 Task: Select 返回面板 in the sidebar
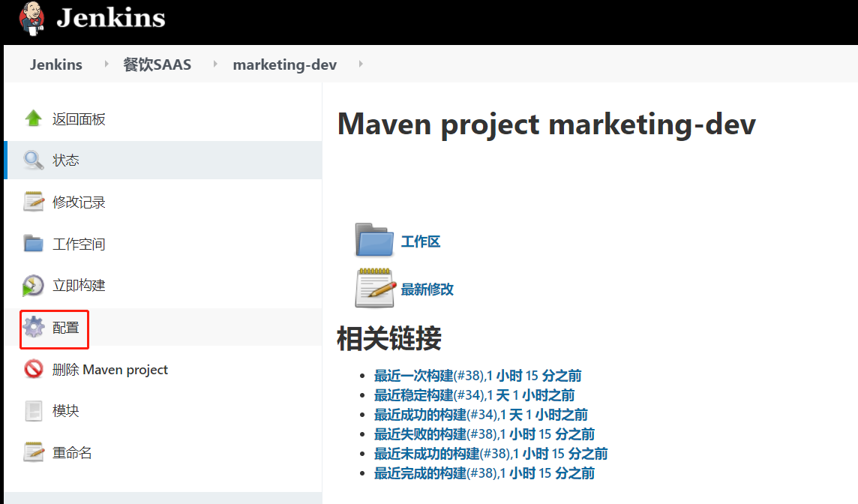point(79,119)
